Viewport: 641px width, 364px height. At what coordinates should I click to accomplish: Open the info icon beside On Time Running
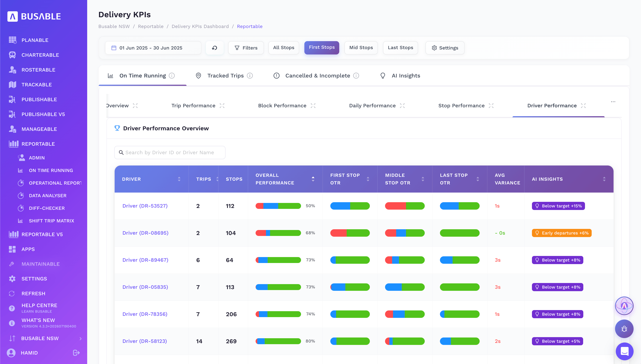pos(172,75)
